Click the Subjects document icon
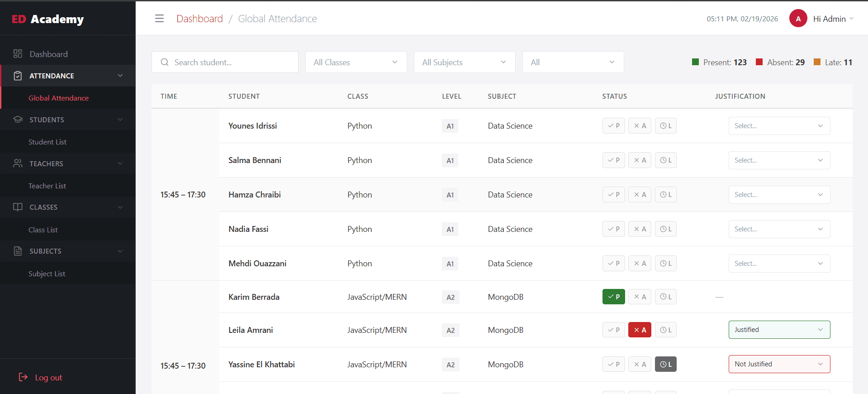The height and width of the screenshot is (394, 868). [x=18, y=251]
